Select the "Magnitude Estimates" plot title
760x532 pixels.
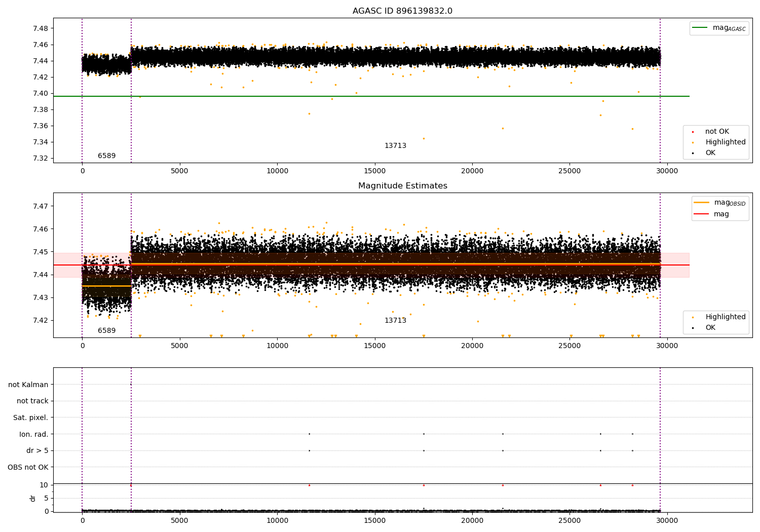point(402,186)
